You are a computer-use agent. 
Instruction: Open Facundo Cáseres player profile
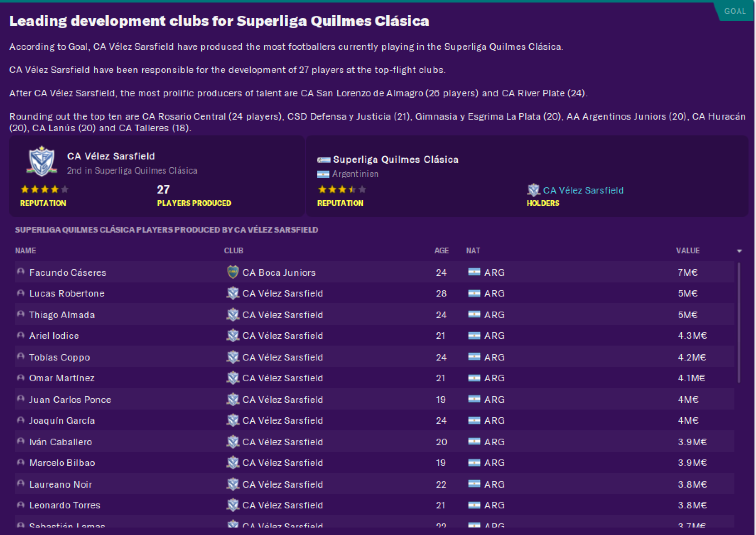pyautogui.click(x=68, y=272)
